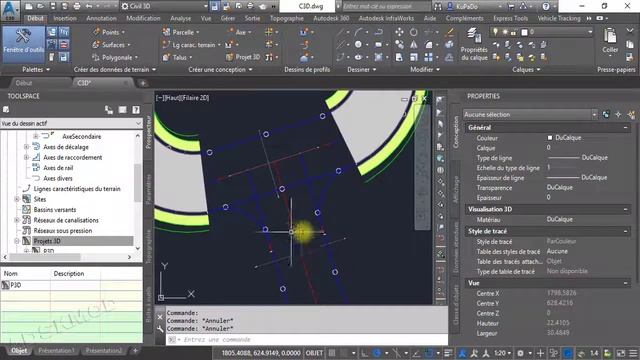The width and height of the screenshot is (640, 360).
Task: Click the Talus grading tool
Action: [x=177, y=57]
